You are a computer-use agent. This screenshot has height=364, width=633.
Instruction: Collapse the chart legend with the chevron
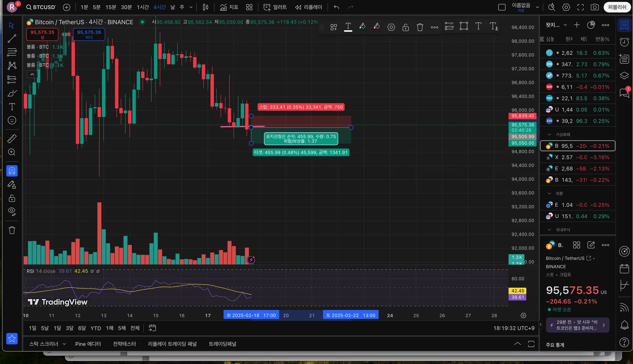(x=32, y=74)
